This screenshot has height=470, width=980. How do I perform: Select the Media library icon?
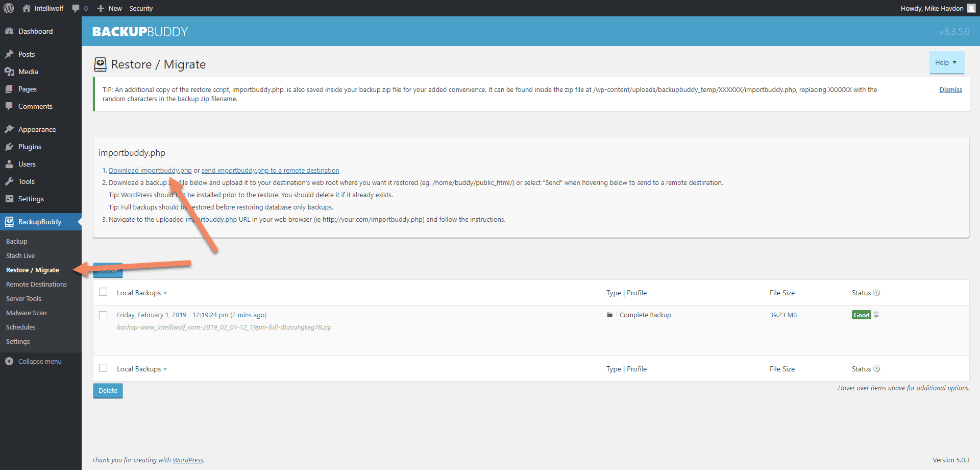(10, 72)
